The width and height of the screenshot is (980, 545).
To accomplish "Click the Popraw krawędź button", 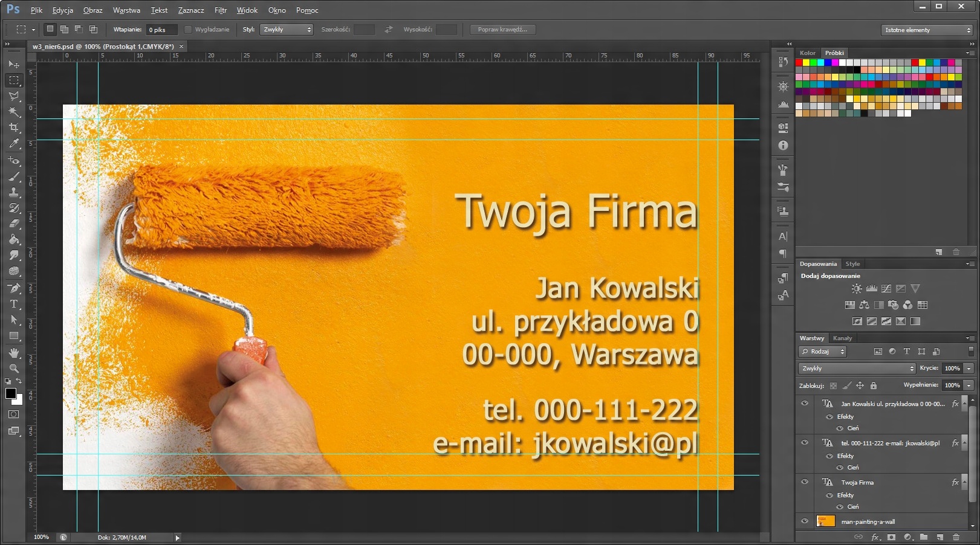I will [x=502, y=30].
